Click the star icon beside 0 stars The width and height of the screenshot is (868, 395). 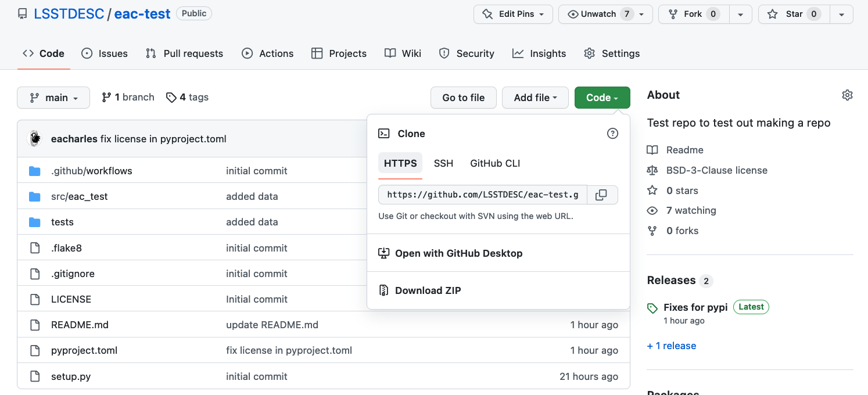pos(652,191)
